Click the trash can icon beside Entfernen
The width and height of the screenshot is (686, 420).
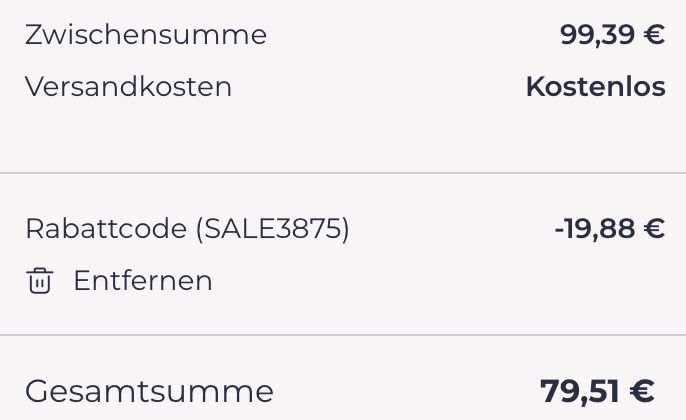pos(39,280)
